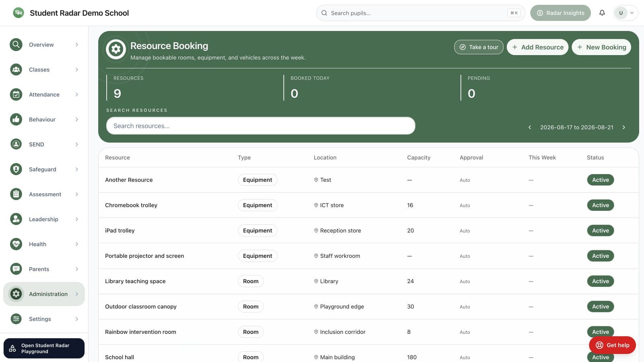Image resolution: width=644 pixels, height=362 pixels.
Task: Focus the Search resources field
Action: [x=260, y=126]
